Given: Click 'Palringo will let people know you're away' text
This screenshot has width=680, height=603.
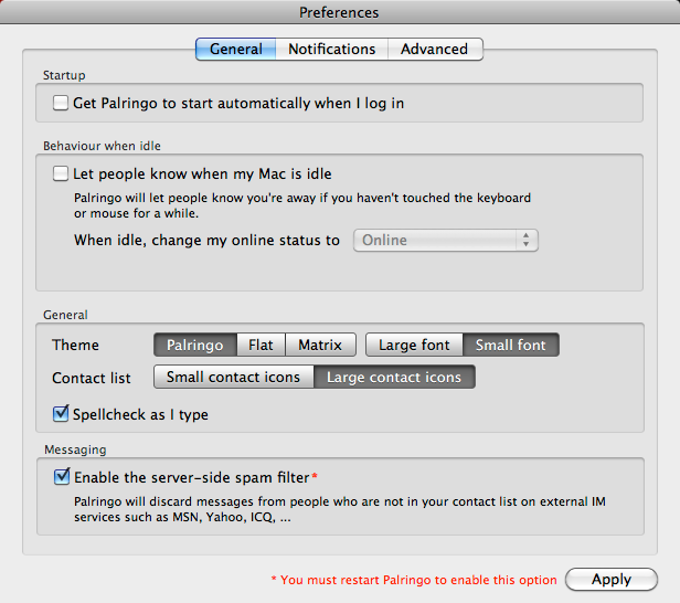Looking at the screenshot, I should pos(302,206).
